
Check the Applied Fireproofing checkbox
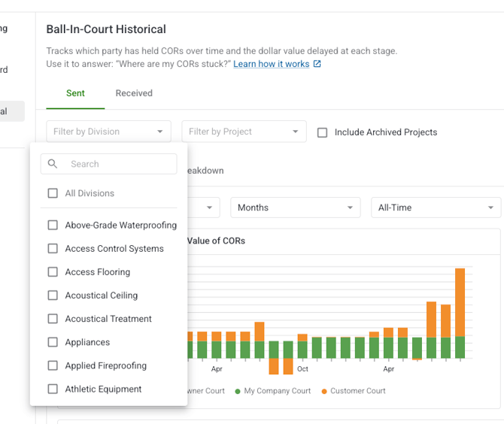(x=53, y=365)
